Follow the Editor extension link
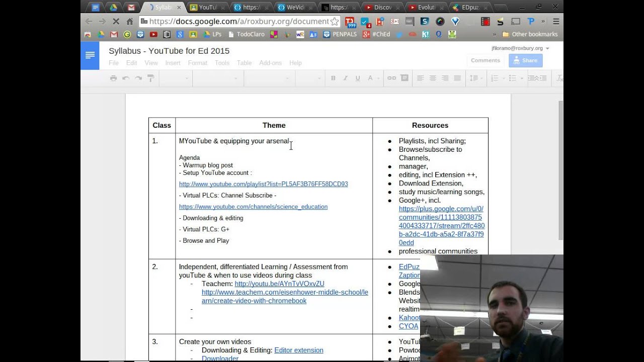 pos(299,350)
